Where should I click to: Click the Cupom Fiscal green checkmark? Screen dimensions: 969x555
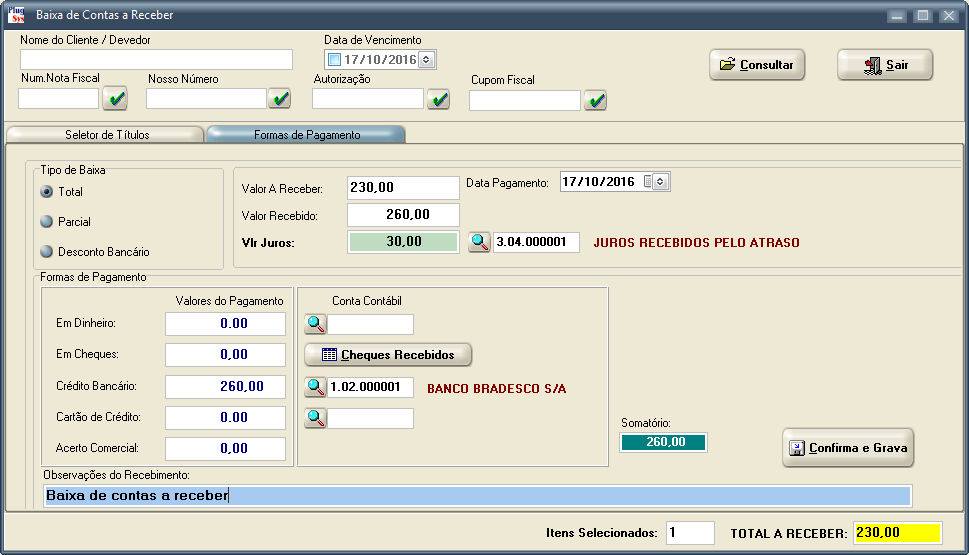coord(596,100)
